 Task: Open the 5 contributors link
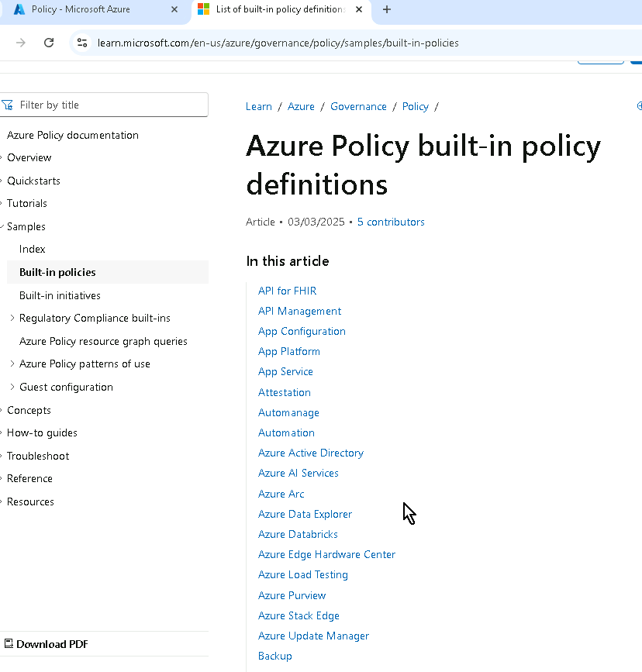click(x=391, y=222)
